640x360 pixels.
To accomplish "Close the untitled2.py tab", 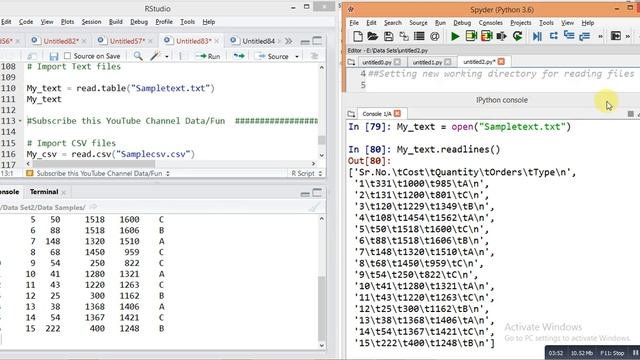I will pos(501,62).
